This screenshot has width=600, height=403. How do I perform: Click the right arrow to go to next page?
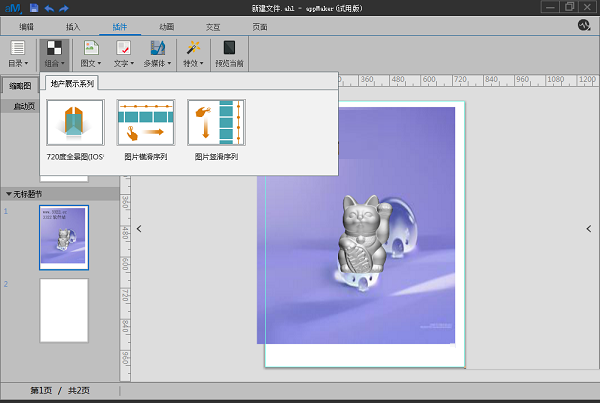[x=588, y=229]
